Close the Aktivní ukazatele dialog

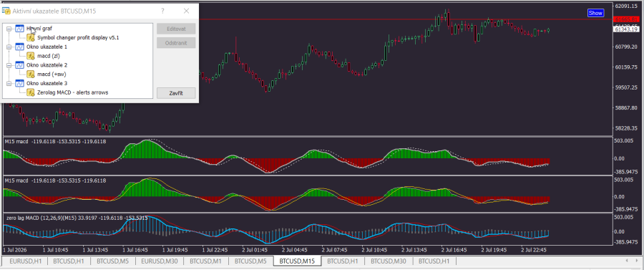click(x=187, y=11)
